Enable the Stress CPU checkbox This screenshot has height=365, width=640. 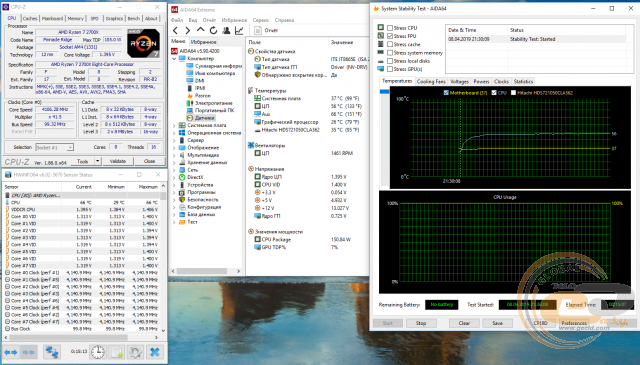(390, 28)
